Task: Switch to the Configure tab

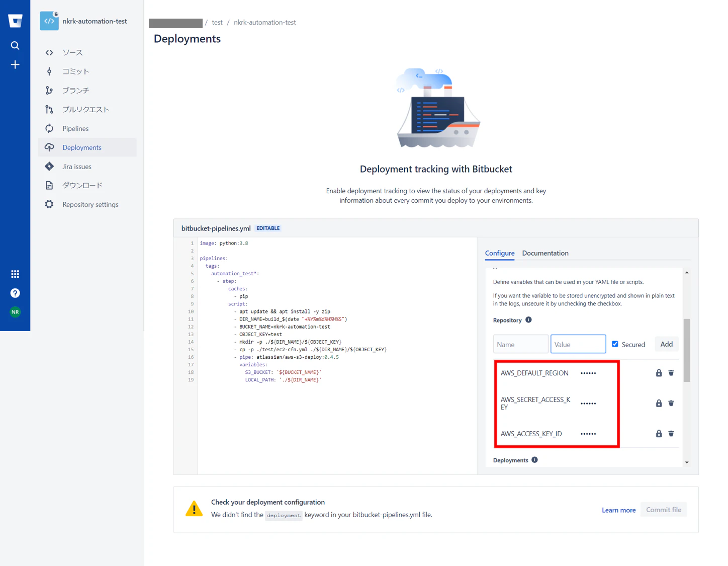Action: 500,253
